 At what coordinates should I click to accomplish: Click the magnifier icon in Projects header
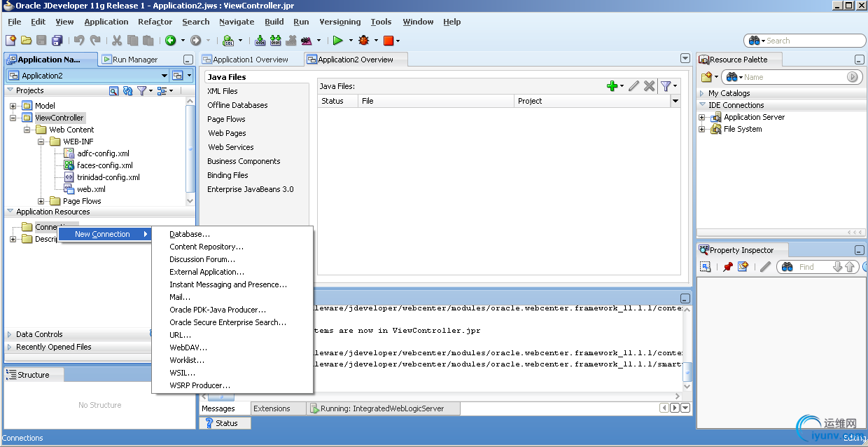pos(114,90)
